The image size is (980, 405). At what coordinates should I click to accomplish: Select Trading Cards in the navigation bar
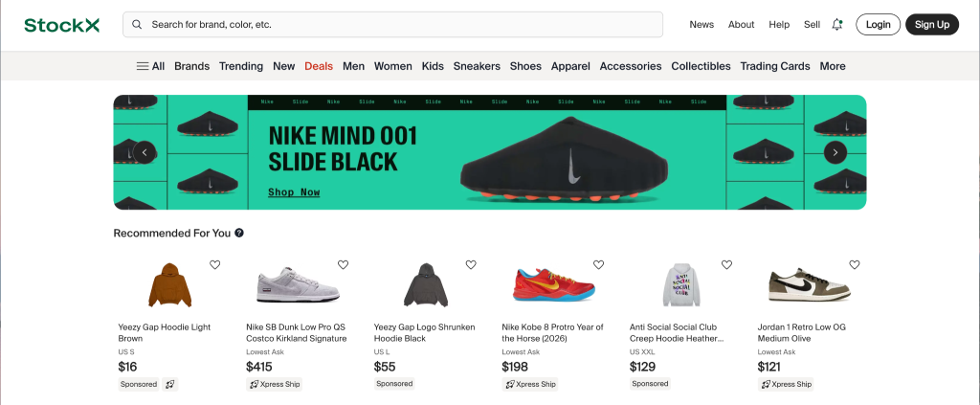pos(775,66)
